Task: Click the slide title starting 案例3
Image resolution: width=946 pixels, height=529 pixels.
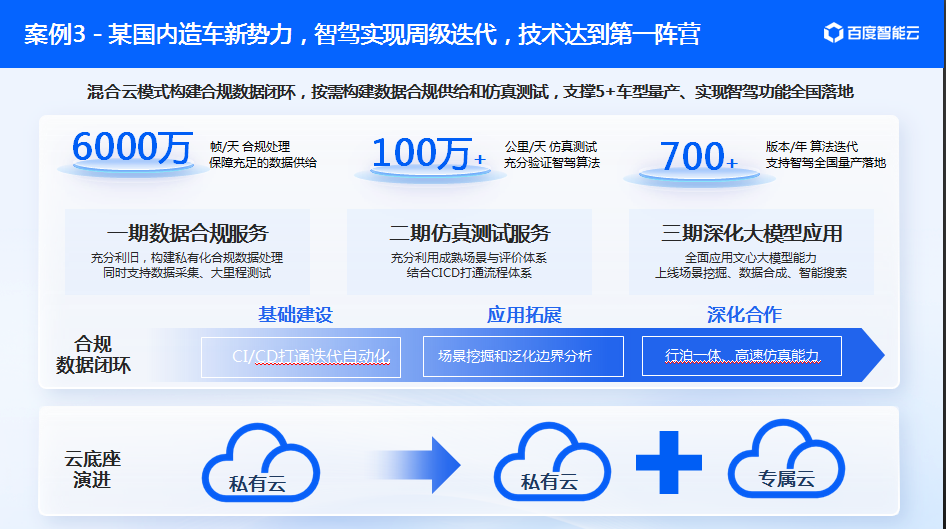Action: point(362,34)
